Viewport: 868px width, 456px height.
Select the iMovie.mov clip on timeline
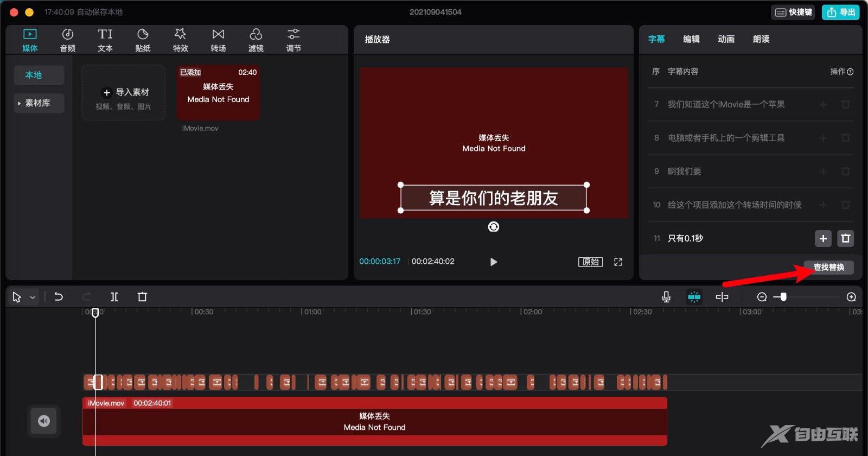374,421
